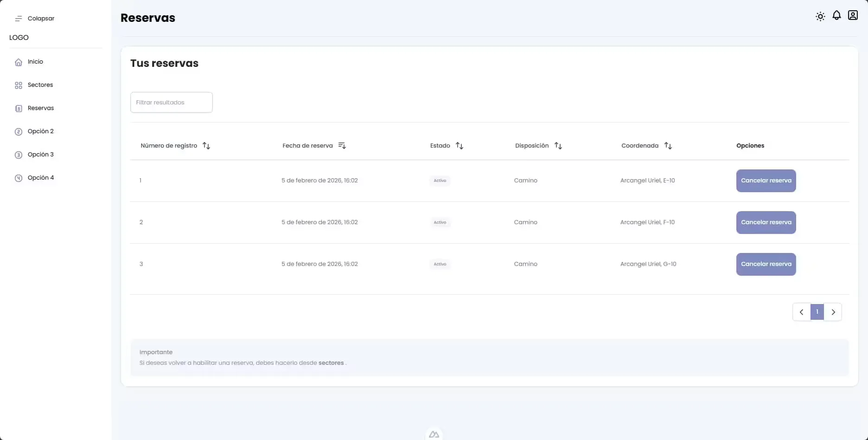Click the sectores link in the Importante notice
The width and height of the screenshot is (868, 440).
332,363
